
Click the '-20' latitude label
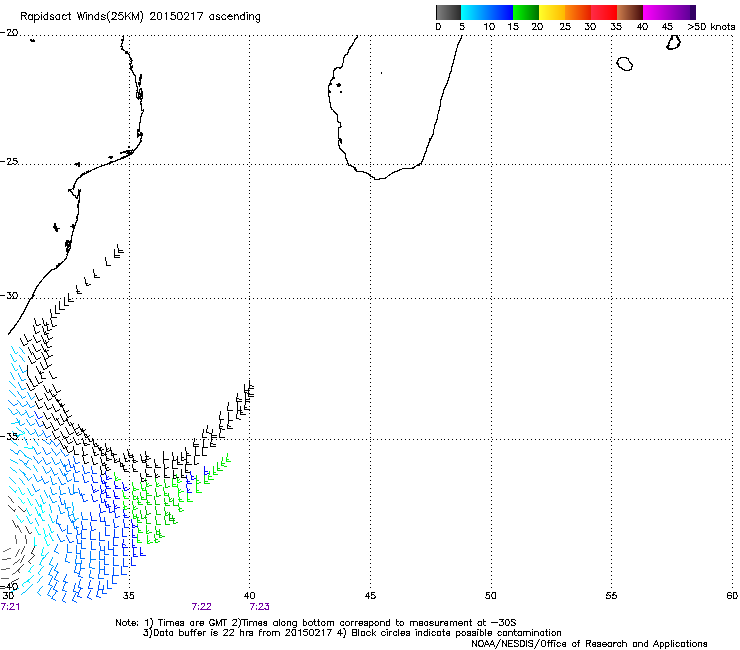click(9, 33)
